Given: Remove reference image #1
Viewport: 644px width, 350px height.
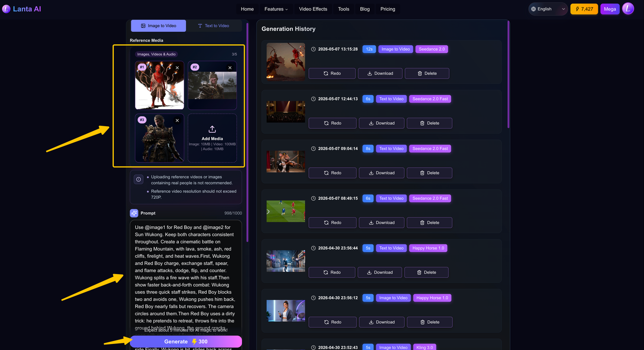Looking at the screenshot, I should click(x=177, y=67).
